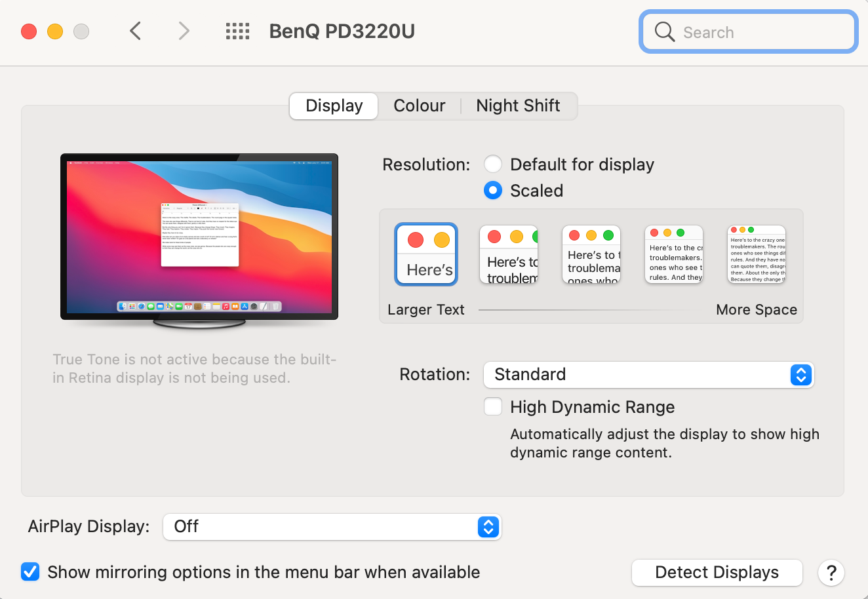Enable High Dynamic Range checkbox
868x599 pixels.
point(493,406)
